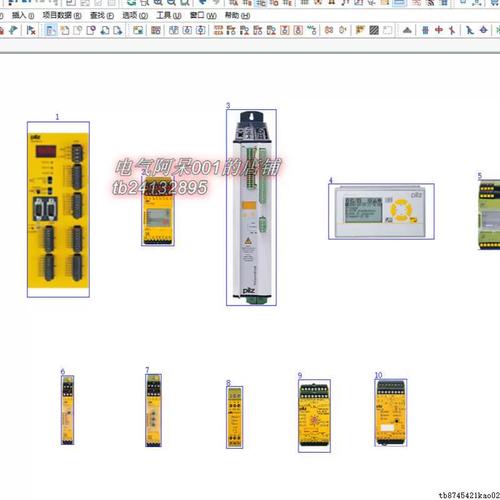Select the yellow Pilz controller image numbered 1
Screen dimensions: 500x500
58,209
